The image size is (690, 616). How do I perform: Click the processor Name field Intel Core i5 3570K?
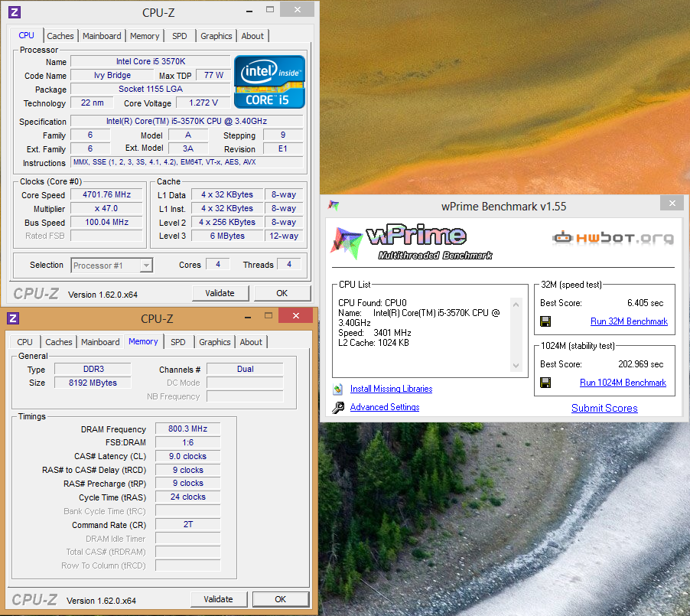(151, 62)
